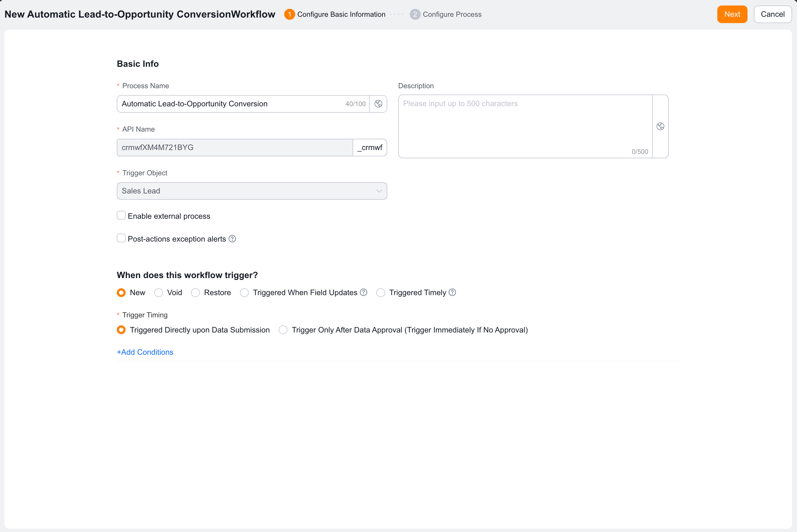Open translation globe icon for Description
This screenshot has width=797, height=532.
(660, 126)
